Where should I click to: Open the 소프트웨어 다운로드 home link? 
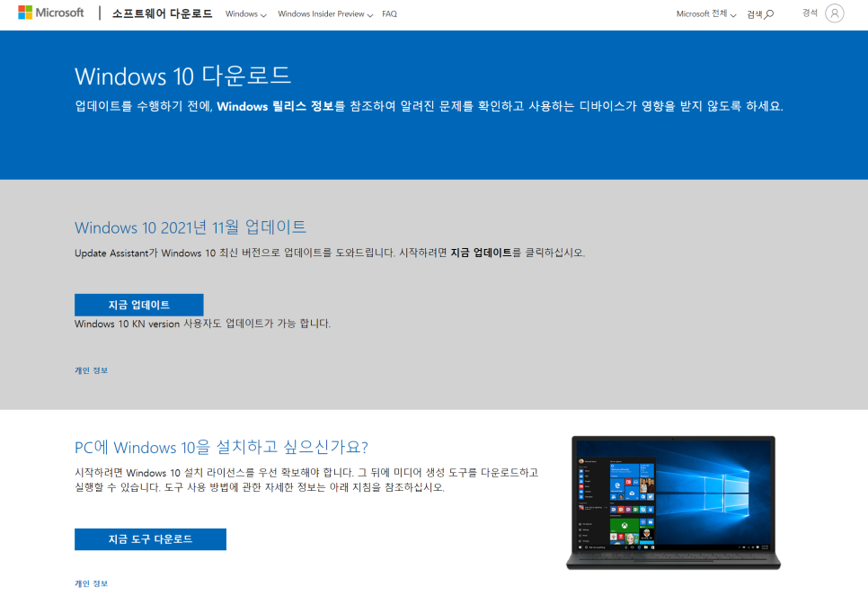pos(163,13)
